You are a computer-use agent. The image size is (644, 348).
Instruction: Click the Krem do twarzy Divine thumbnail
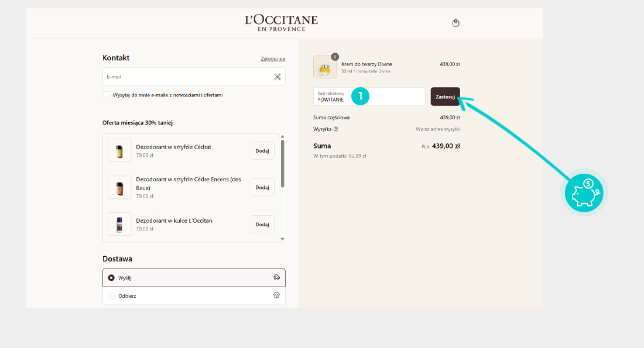click(325, 67)
